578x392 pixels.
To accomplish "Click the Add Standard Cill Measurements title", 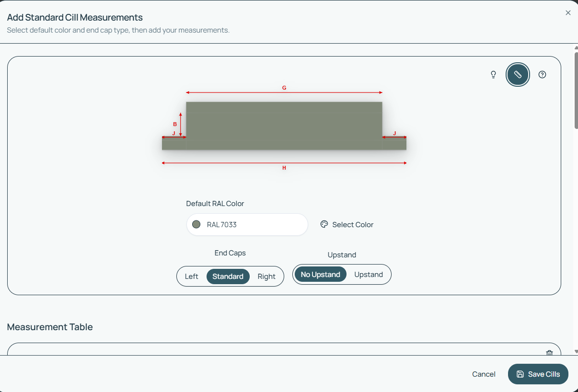I will coord(75,18).
